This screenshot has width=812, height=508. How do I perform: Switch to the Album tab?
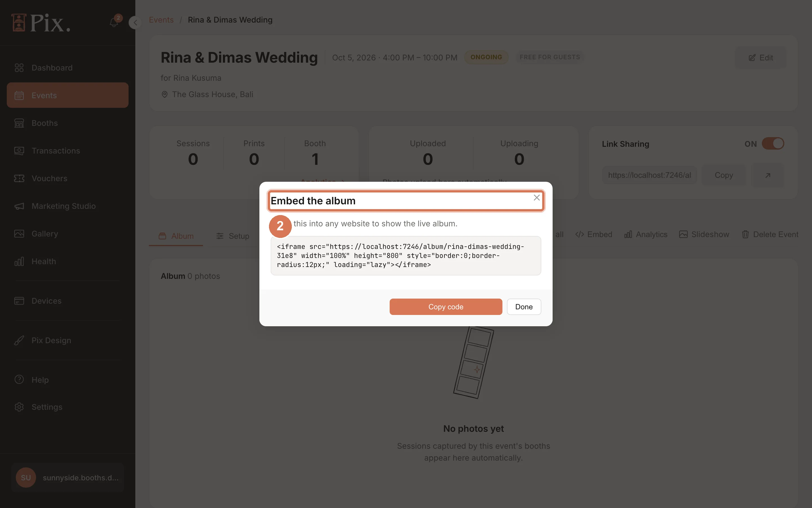click(x=176, y=236)
